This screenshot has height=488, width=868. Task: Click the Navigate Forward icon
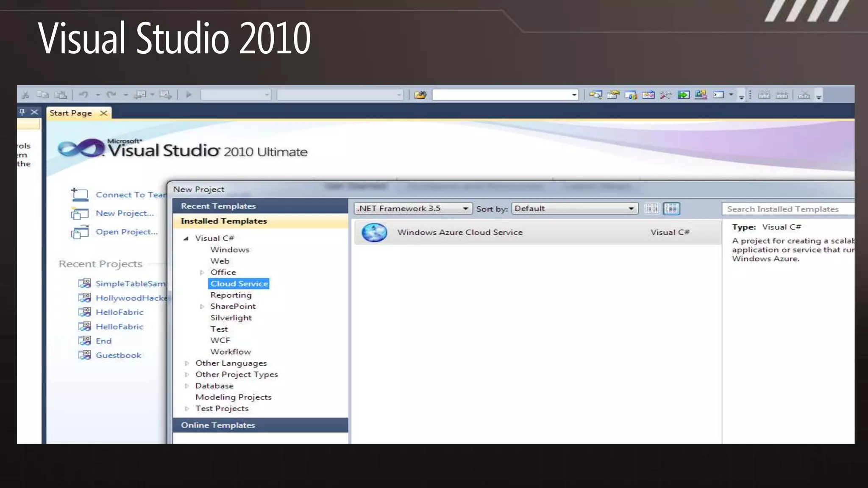166,95
